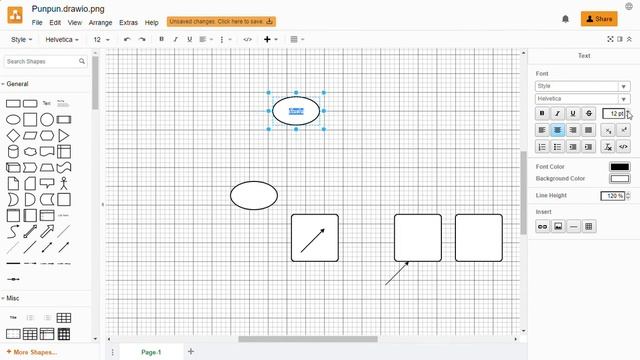This screenshot has width=640, height=360.
Task: Open the Helvetica dropdown in Font panel
Action: (x=582, y=99)
